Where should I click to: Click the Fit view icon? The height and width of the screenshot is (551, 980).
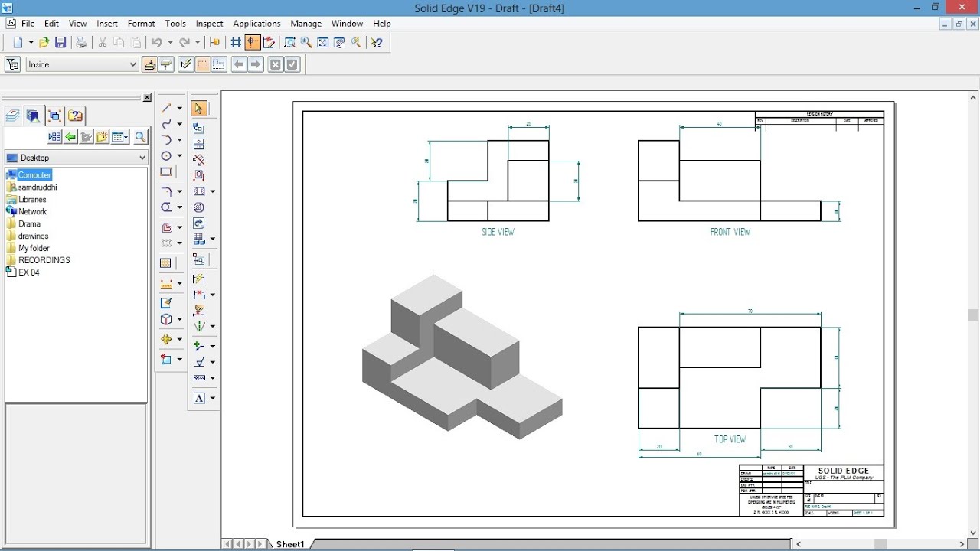(323, 43)
